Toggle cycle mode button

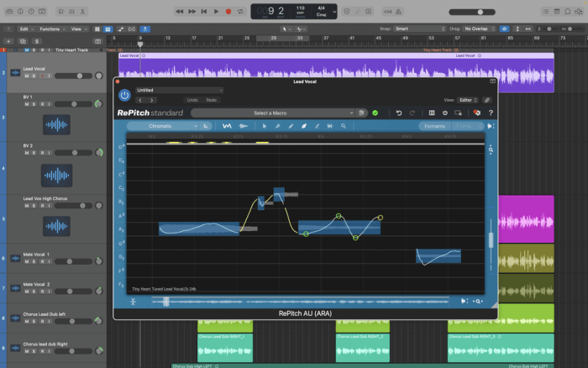coord(240,12)
